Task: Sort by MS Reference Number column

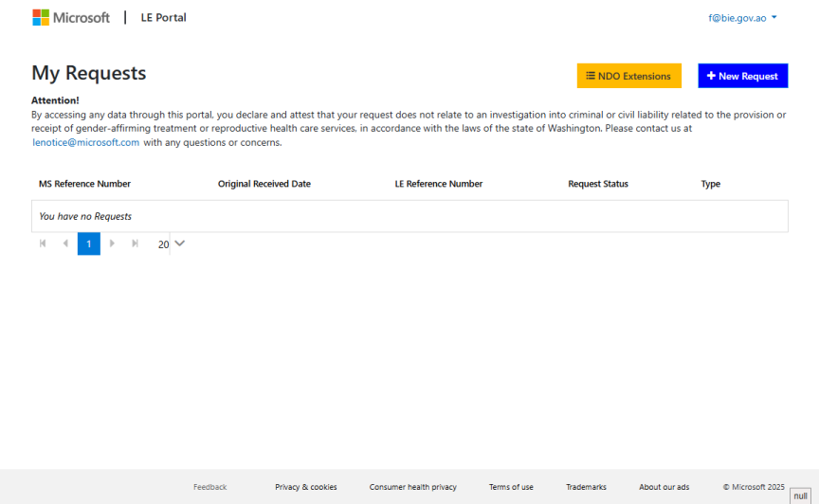Action: point(84,184)
